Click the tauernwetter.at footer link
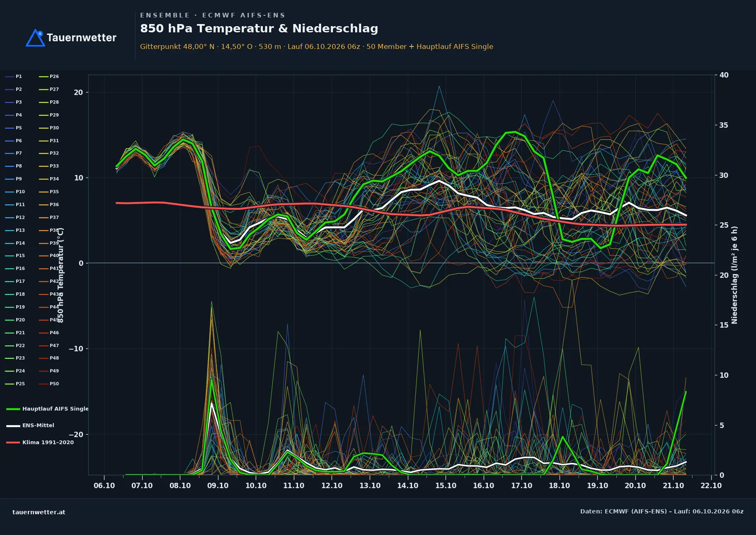756x535 pixels. pos(39,512)
